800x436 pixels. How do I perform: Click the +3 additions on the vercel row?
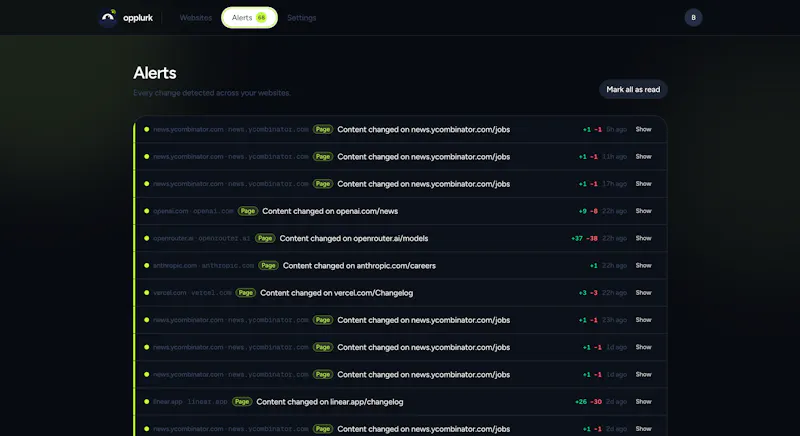(583, 293)
